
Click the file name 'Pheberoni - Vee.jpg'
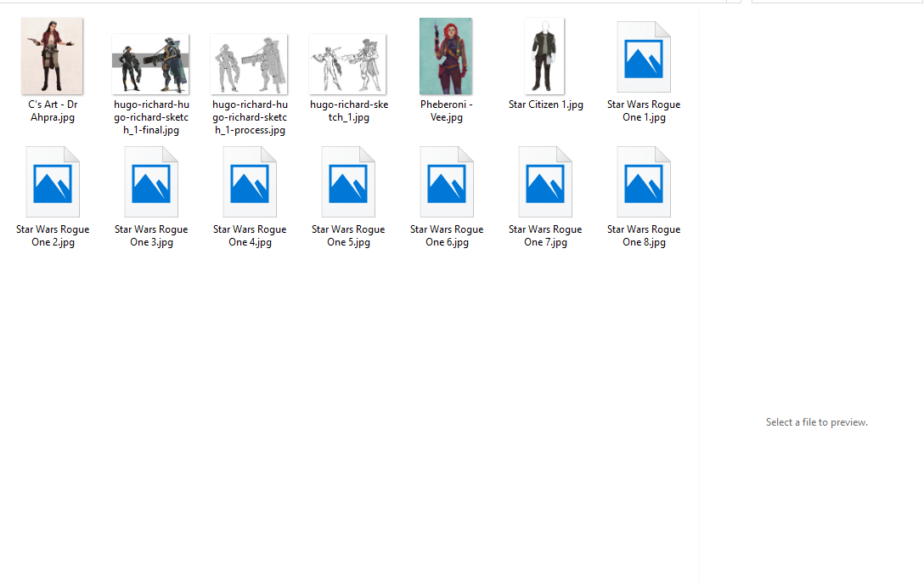click(x=446, y=110)
